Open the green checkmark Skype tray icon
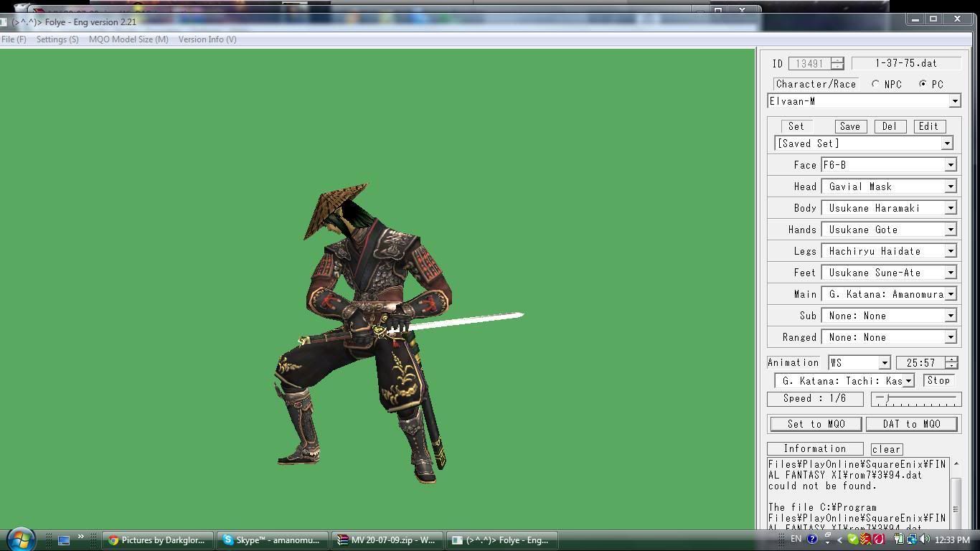Screen dimensions: 980x551 (x=852, y=540)
